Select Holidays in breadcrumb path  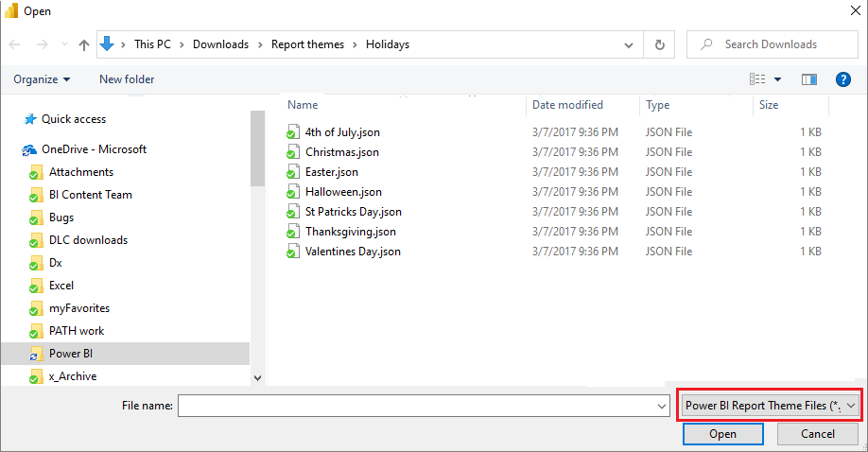[x=388, y=44]
